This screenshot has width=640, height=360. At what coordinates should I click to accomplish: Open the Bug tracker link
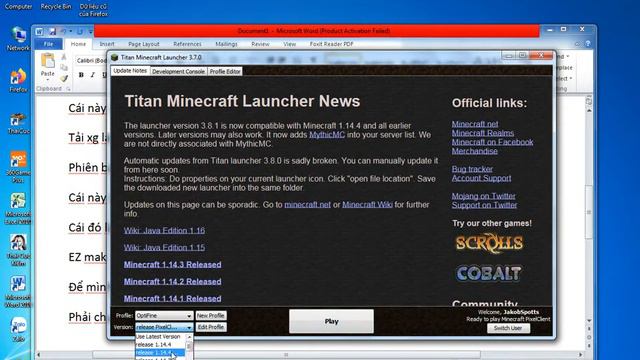coord(472,169)
